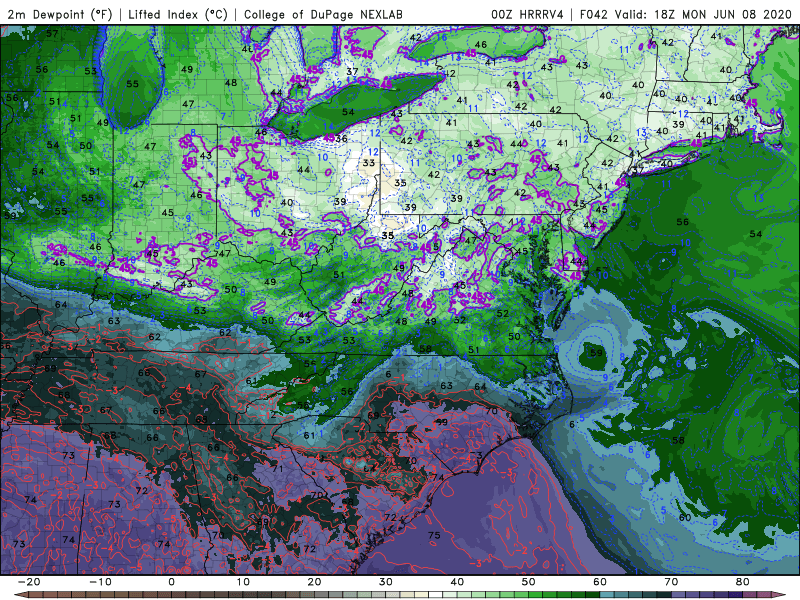Click the "37" dewpoint value north of Lake Erie
The height and width of the screenshot is (600, 800).
352,72
